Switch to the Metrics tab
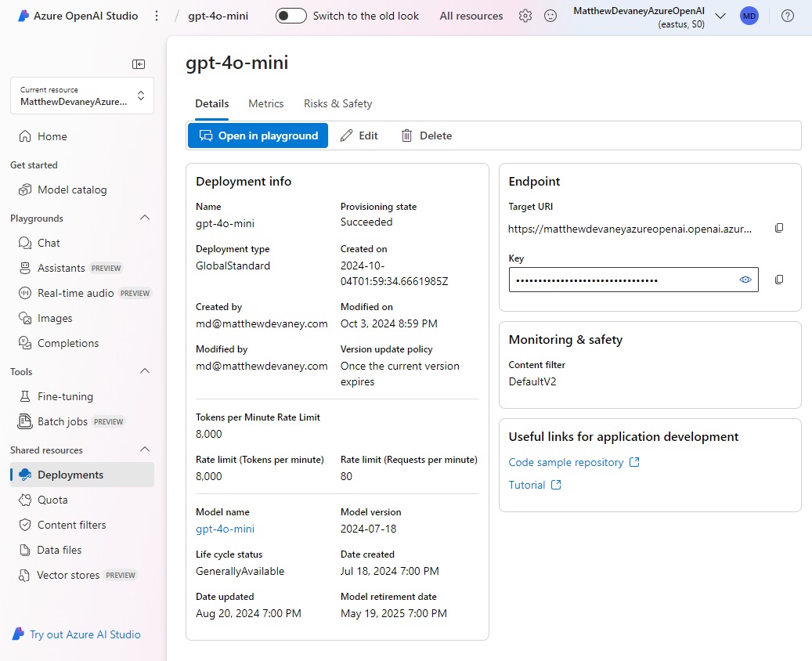This screenshot has height=661, width=812. [x=265, y=103]
